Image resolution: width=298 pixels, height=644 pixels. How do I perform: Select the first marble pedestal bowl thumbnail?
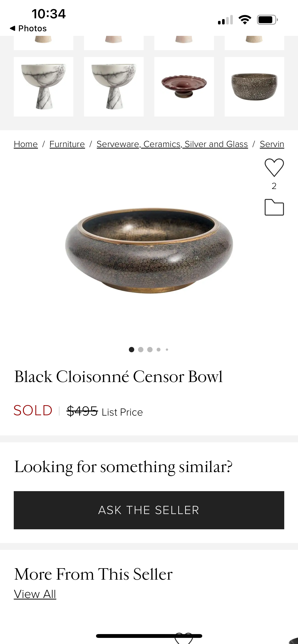(x=44, y=87)
